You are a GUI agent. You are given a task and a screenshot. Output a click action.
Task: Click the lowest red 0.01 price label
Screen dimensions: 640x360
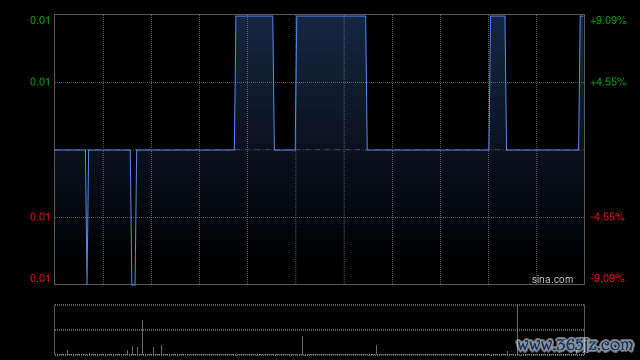click(x=40, y=278)
